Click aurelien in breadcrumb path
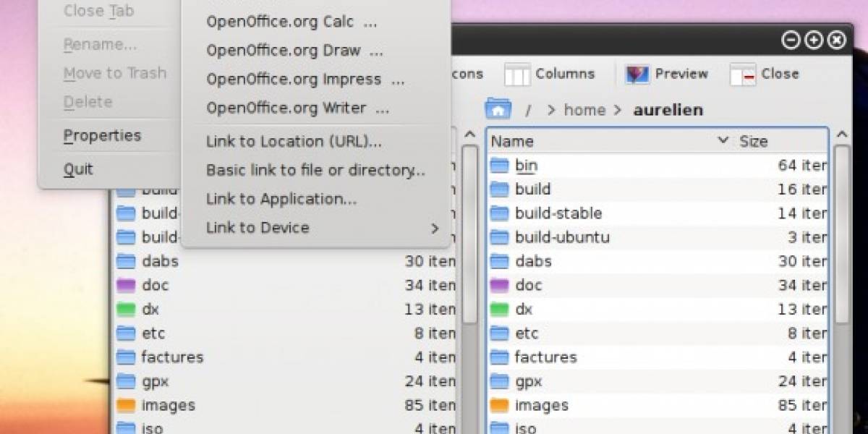 [x=668, y=110]
